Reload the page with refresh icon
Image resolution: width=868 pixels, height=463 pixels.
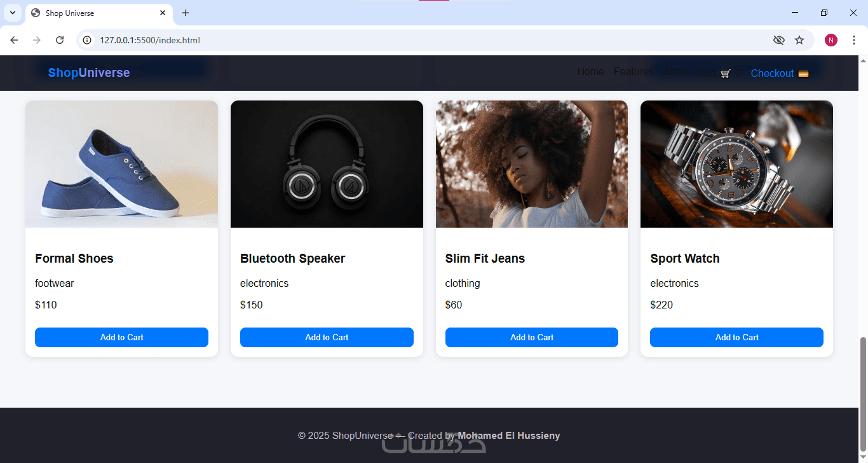(60, 40)
